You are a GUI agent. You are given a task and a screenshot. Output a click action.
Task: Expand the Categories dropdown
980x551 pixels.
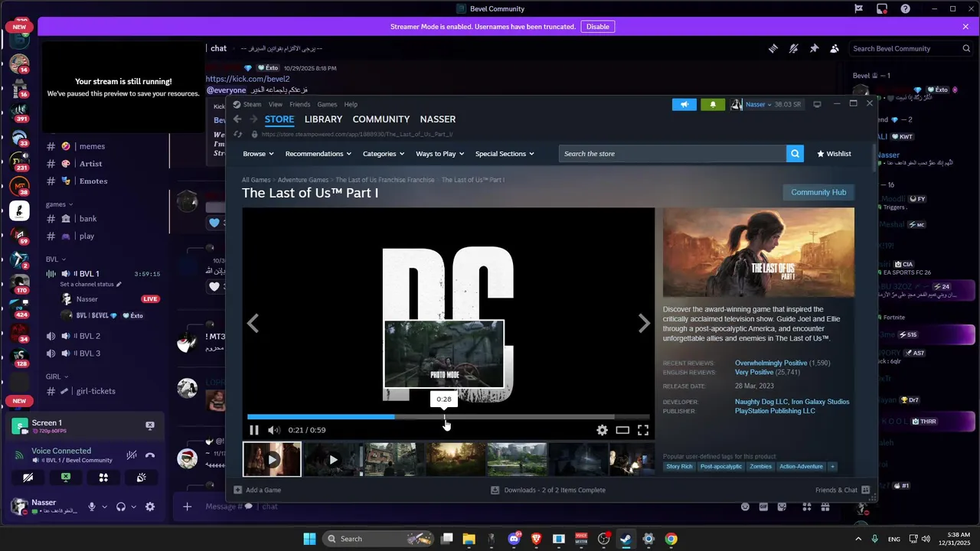click(384, 154)
